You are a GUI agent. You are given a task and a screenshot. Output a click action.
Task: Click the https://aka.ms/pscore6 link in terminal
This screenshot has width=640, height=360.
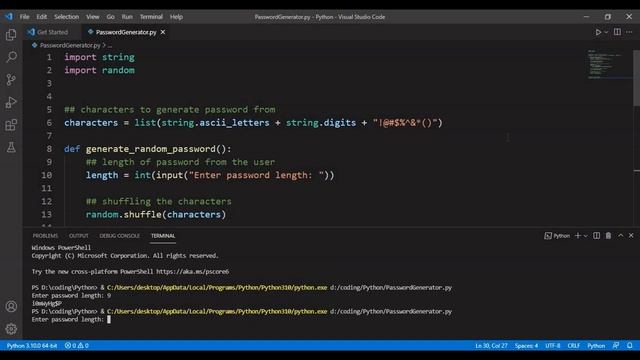tap(193, 271)
